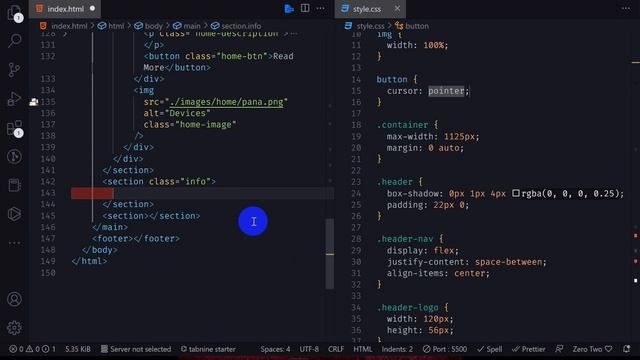Click Prettier status bar item
Screen dimensions: 640x360
(529, 349)
